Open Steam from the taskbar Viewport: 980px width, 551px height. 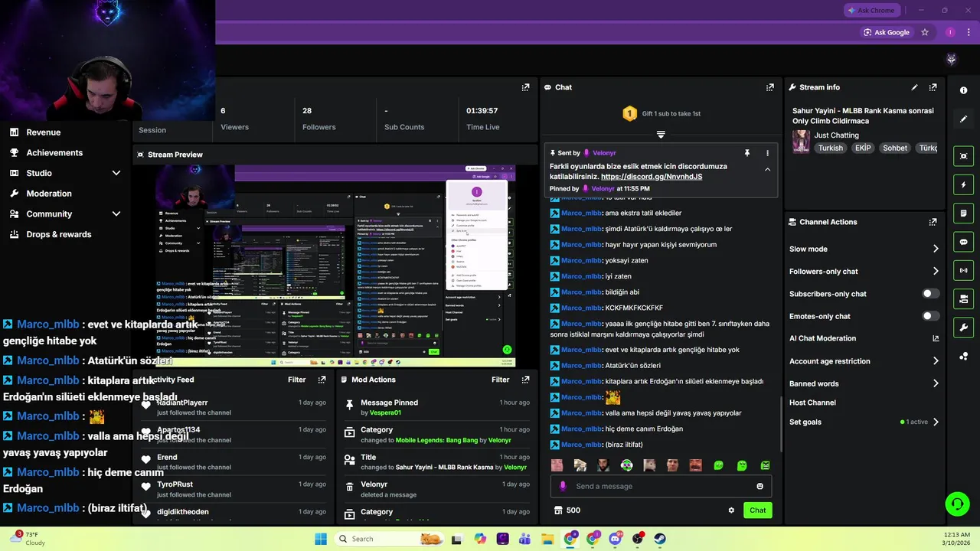click(x=660, y=539)
